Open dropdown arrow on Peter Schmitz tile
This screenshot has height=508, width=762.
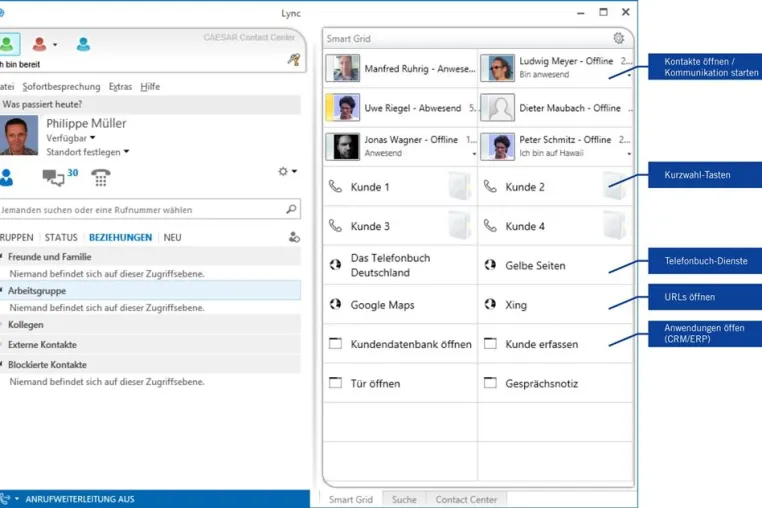(629, 154)
